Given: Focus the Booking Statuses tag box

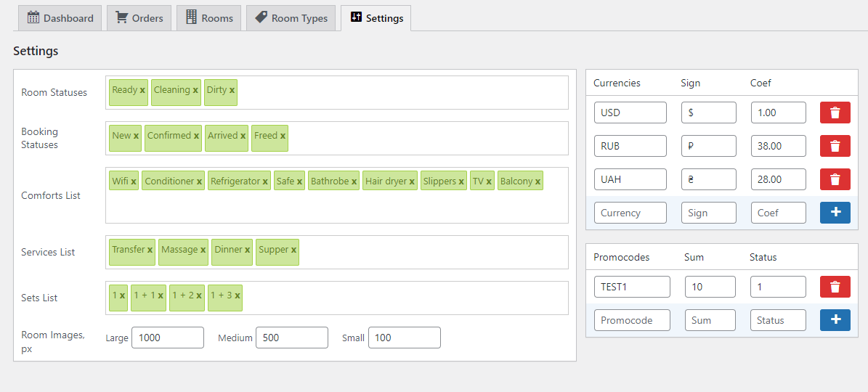Looking at the screenshot, I should tap(336, 138).
